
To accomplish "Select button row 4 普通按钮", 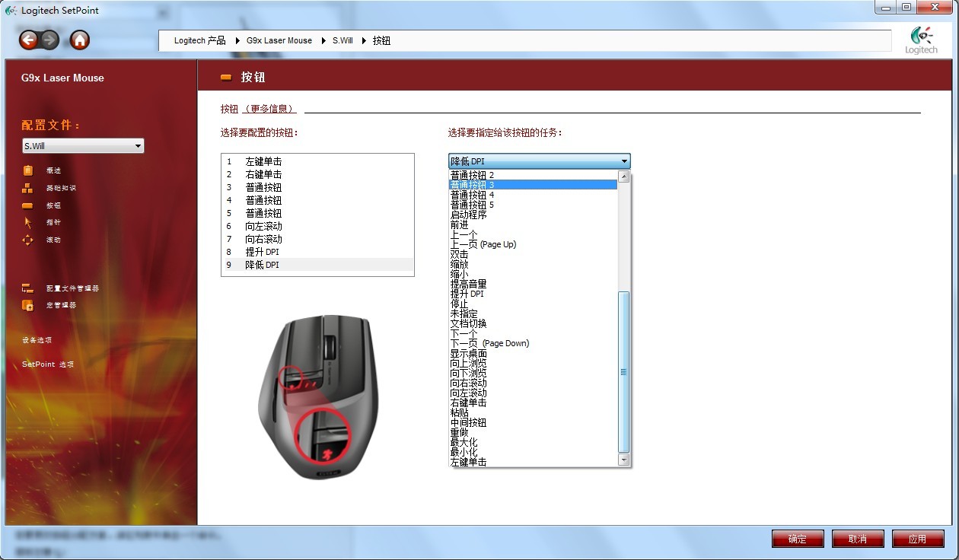I will (x=317, y=201).
